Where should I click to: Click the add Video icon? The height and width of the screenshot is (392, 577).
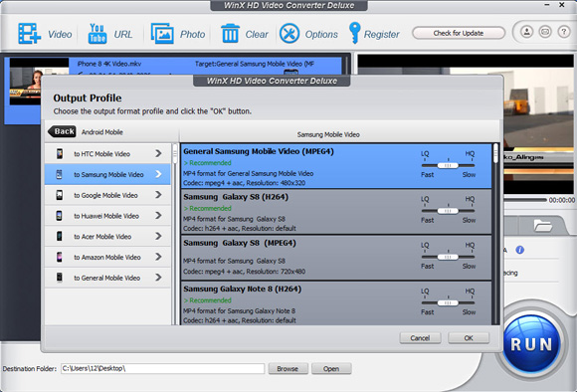click(29, 34)
